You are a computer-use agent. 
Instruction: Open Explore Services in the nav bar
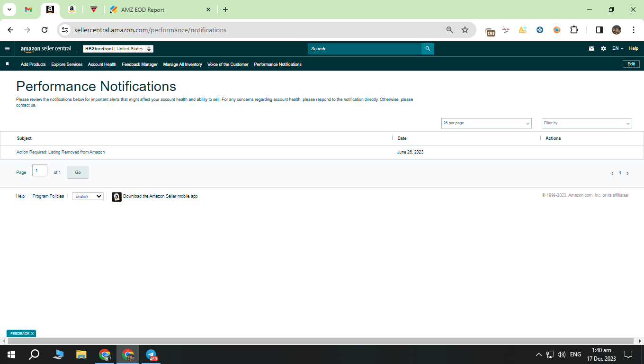(67, 64)
